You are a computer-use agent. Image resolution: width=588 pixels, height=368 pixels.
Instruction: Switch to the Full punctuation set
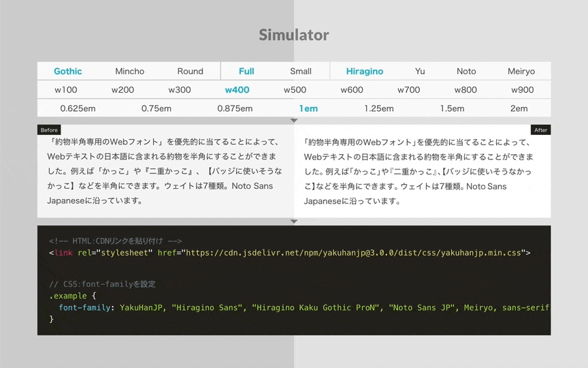pos(246,71)
